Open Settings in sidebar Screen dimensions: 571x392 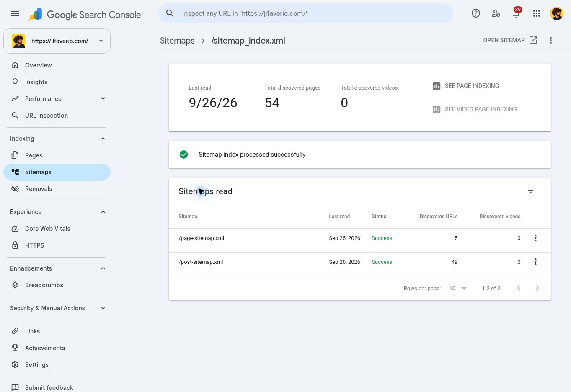[x=57, y=365]
